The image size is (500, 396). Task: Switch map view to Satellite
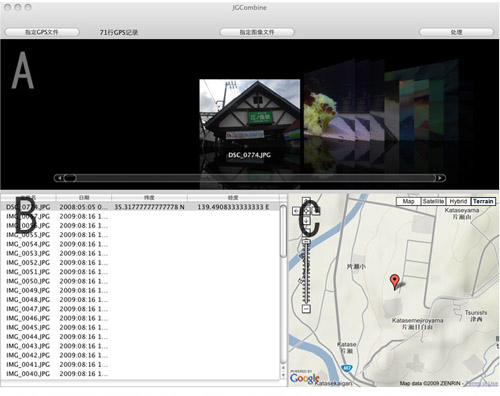433,201
